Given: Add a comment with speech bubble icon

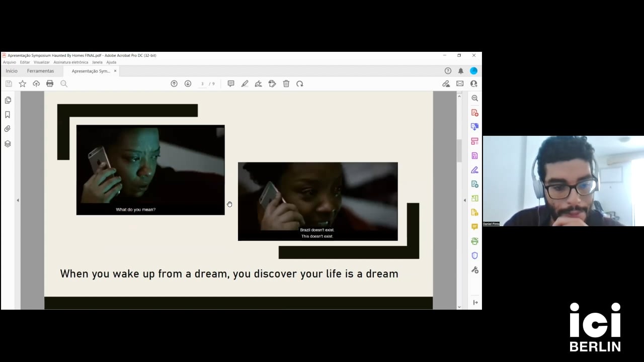Looking at the screenshot, I should tap(231, 83).
